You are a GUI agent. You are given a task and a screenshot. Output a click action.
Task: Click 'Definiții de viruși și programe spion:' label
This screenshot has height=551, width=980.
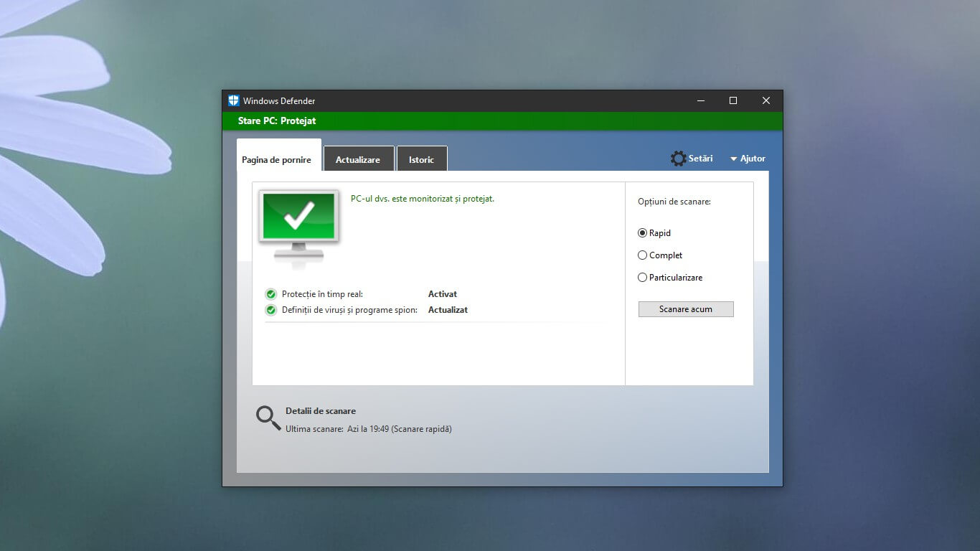tap(349, 310)
